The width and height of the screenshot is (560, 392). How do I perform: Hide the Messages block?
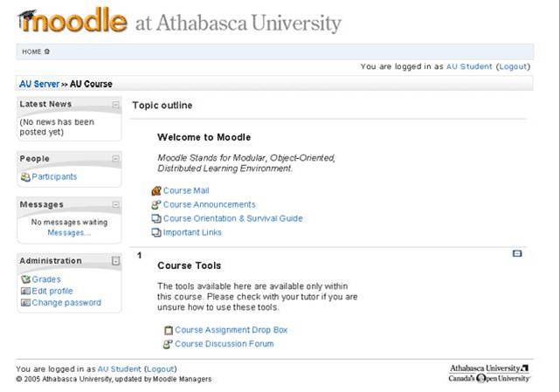[115, 204]
